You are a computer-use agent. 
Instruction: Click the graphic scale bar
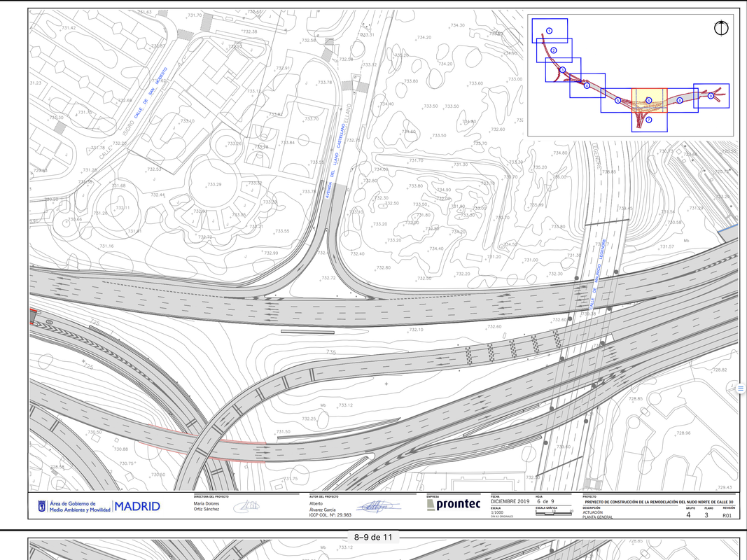pyautogui.click(x=554, y=513)
